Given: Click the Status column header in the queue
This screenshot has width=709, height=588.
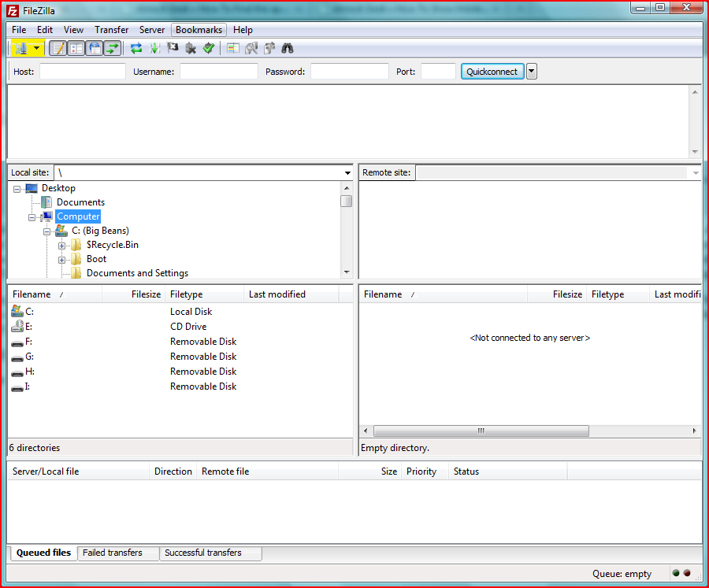Looking at the screenshot, I should [508, 472].
